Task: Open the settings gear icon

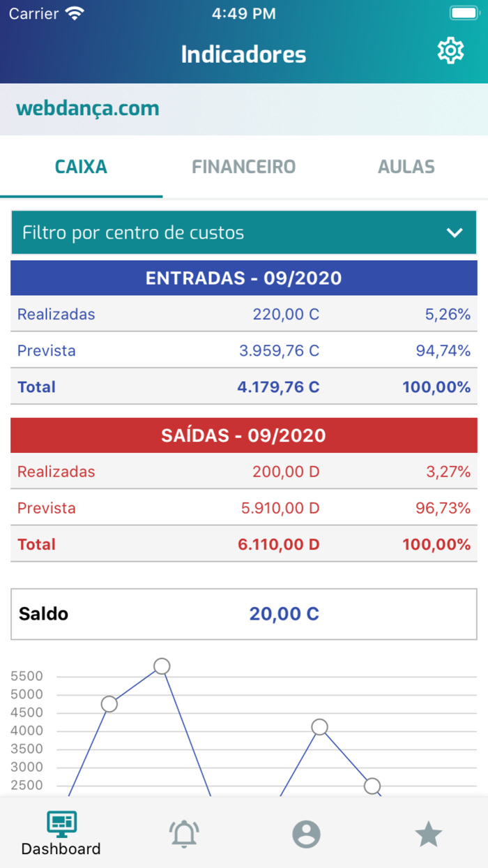Action: point(450,50)
